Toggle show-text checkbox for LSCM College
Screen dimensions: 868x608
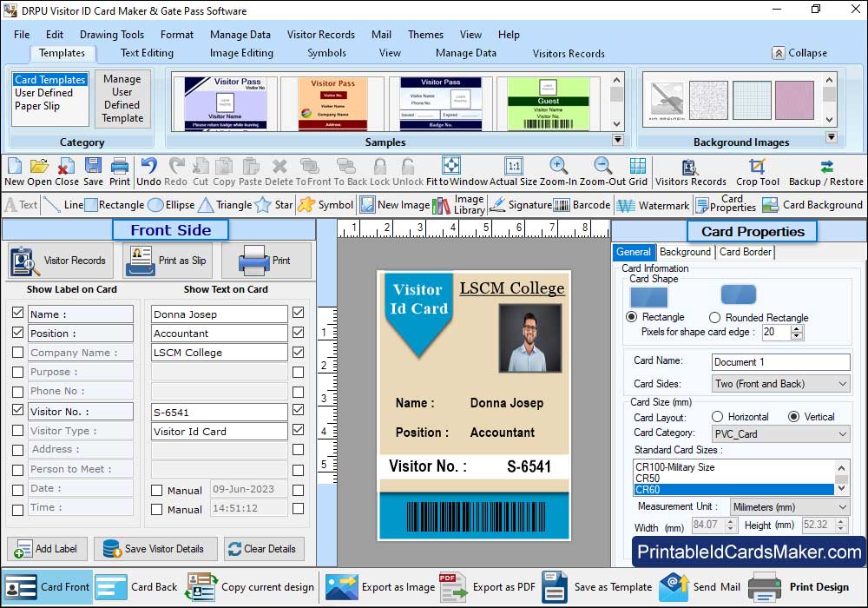[x=298, y=352]
